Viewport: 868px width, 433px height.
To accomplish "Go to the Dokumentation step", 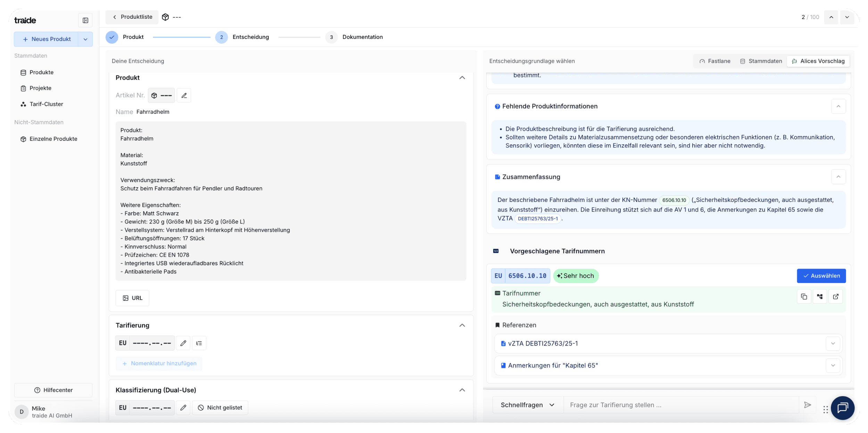I will [355, 37].
